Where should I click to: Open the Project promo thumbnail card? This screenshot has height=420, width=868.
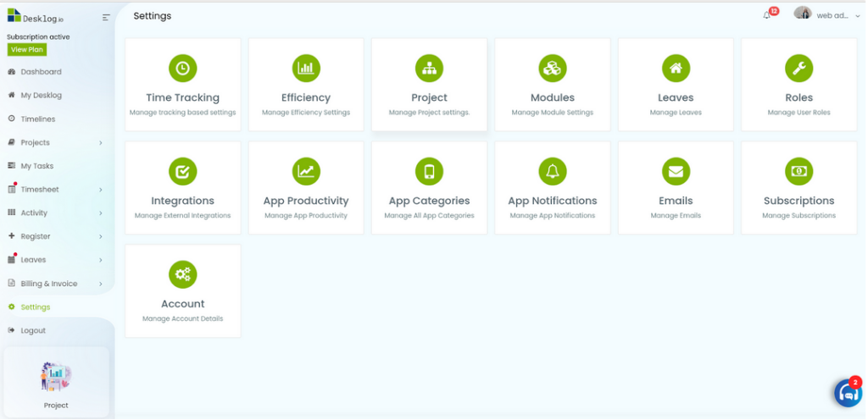56,382
